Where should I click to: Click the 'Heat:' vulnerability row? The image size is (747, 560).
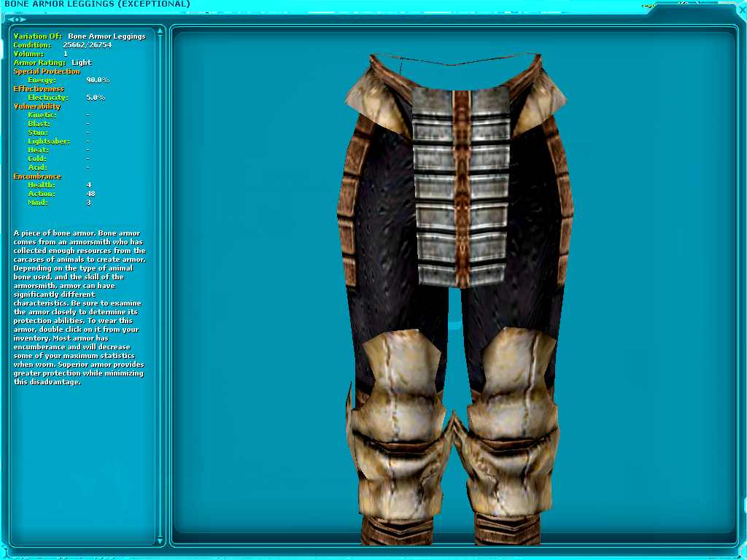[x=58, y=150]
